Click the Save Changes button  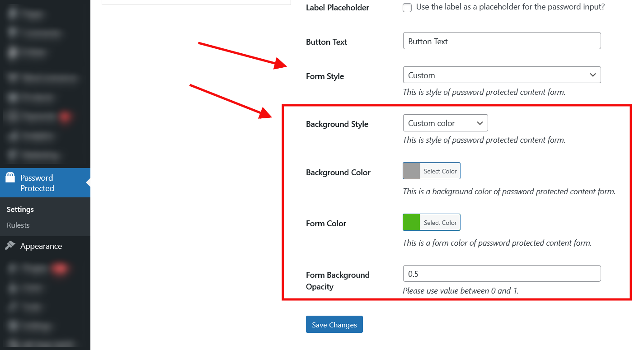(334, 324)
